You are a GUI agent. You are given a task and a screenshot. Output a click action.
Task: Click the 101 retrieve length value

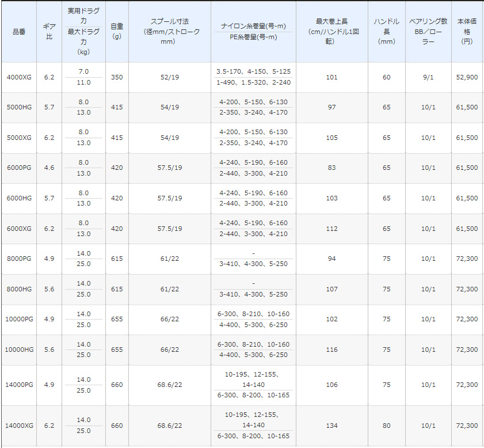tap(332, 77)
